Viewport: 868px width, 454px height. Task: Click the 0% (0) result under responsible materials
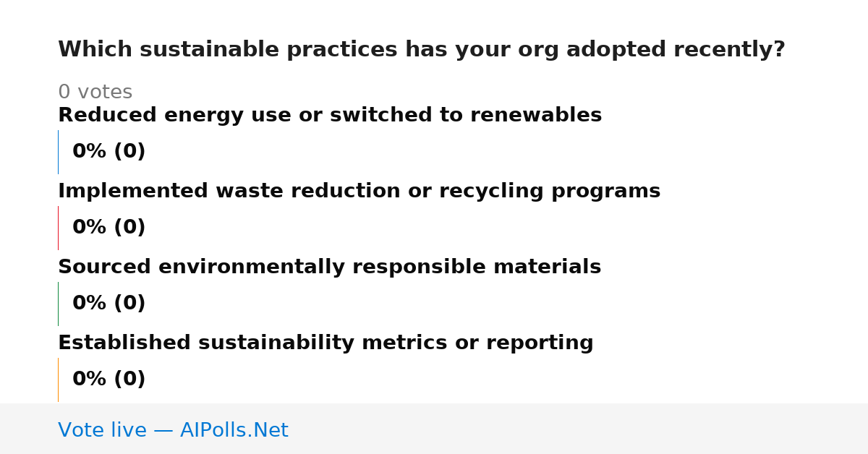pyautogui.click(x=109, y=304)
